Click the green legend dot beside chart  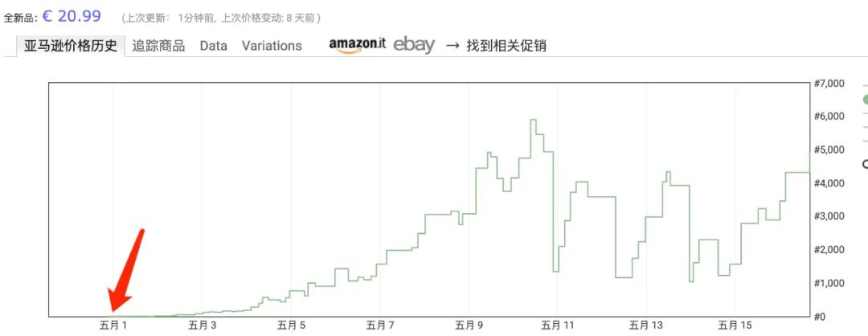pos(866,100)
